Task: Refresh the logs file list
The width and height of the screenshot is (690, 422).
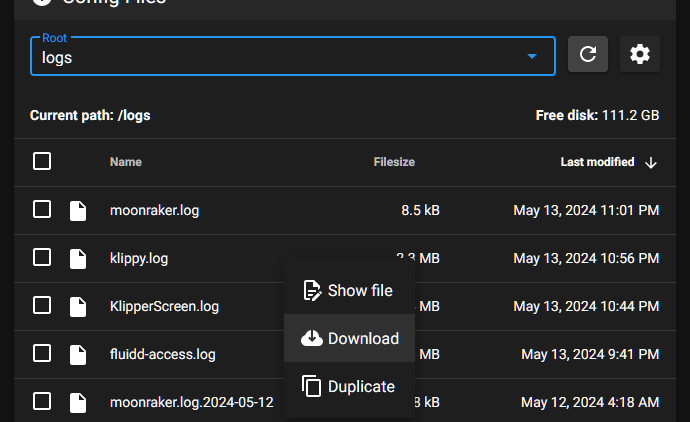Action: point(587,54)
